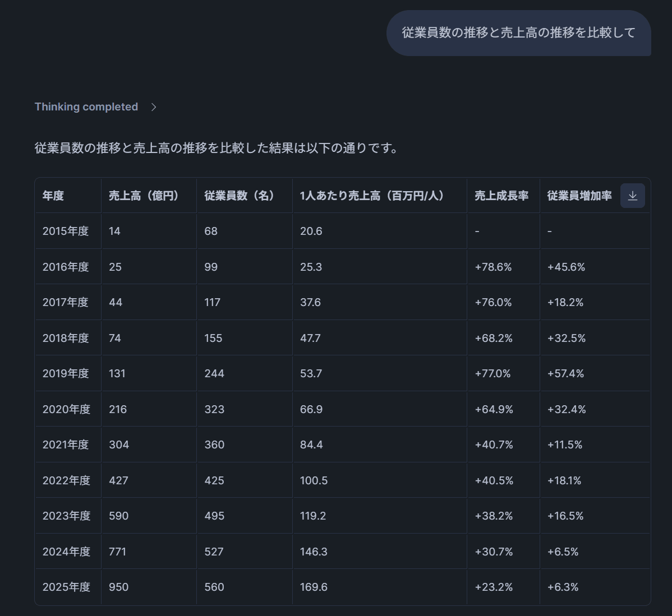Click the +78.6% growth rate cell

(493, 267)
